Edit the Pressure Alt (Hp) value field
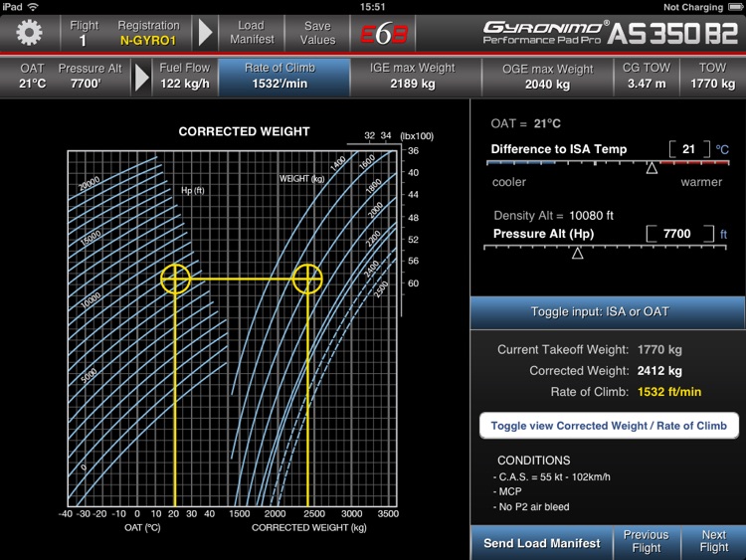 680,234
